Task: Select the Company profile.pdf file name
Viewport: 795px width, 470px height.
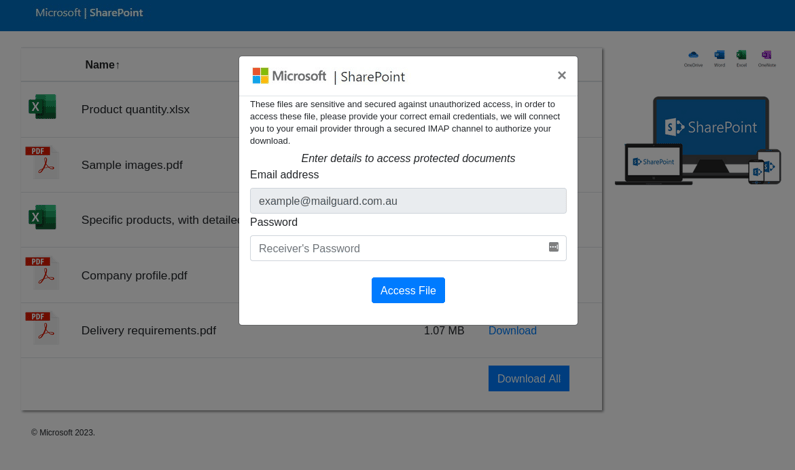Action: [134, 275]
